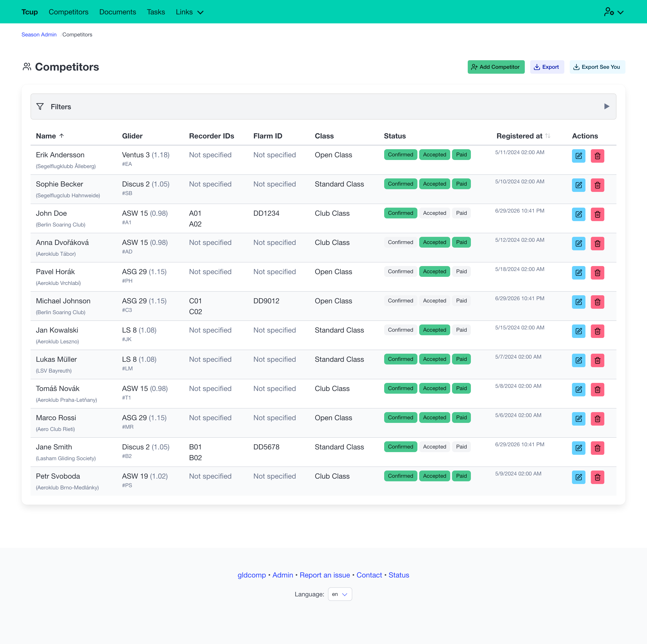Image resolution: width=647 pixels, height=644 pixels.
Task: Remove Michael Johnson using trash icon
Action: 597,302
